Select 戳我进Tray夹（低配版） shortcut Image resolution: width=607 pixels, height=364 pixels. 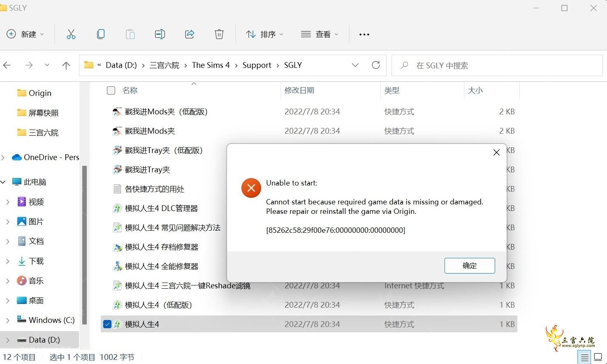(158, 150)
